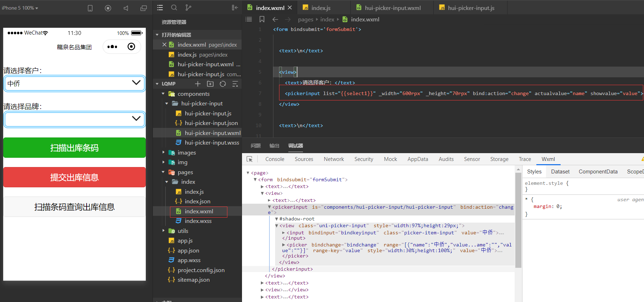Click the new file icon in LQMP
This screenshot has height=302, width=644.
[x=198, y=84]
